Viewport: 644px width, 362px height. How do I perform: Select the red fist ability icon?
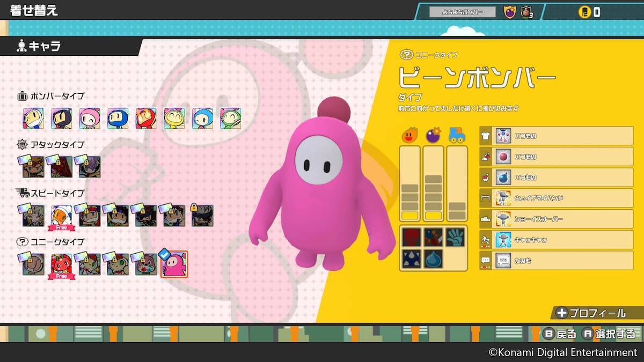pyautogui.click(x=411, y=237)
